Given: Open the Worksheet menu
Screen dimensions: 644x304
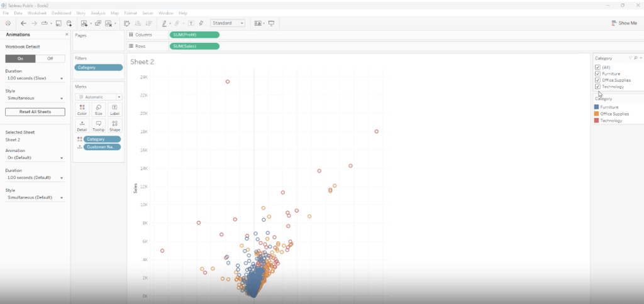Looking at the screenshot, I should [37, 13].
